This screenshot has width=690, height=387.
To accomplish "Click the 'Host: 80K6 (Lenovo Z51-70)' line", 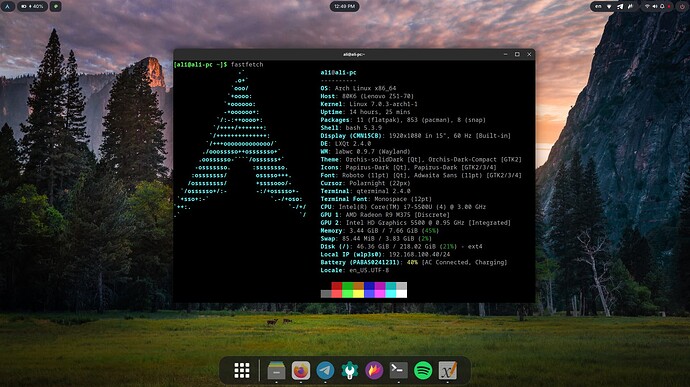I will pyautogui.click(x=367, y=96).
